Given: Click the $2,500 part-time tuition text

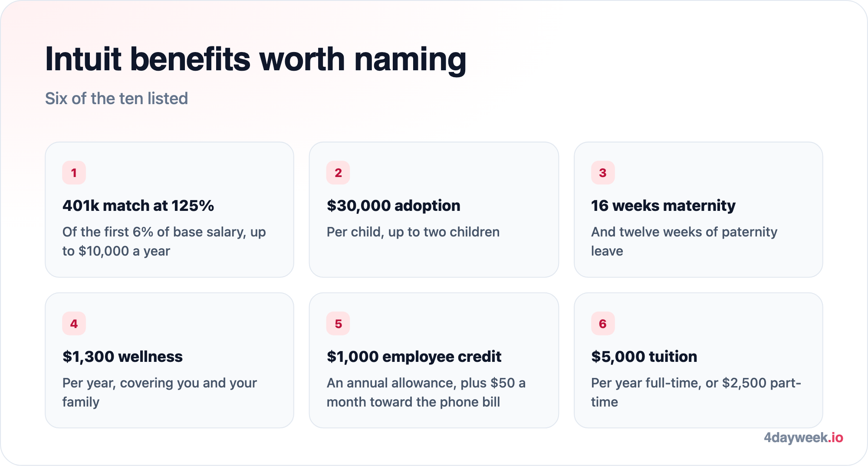Looking at the screenshot, I should (696, 392).
